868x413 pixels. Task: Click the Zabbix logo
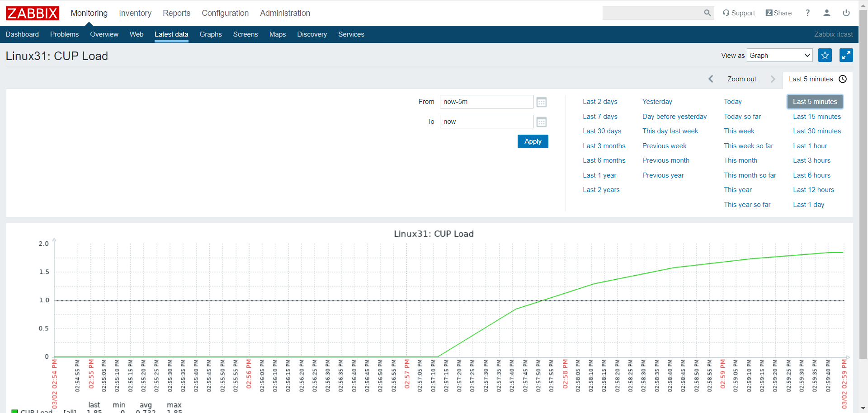point(33,13)
